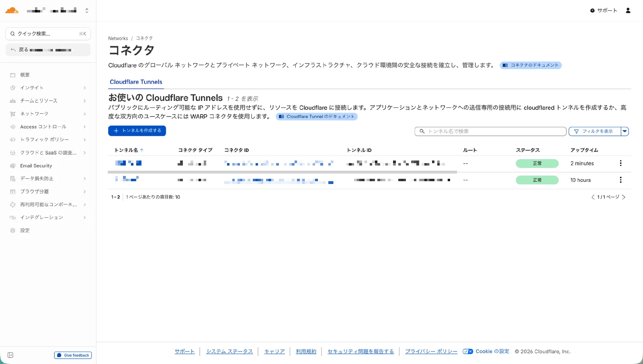Click the table's horizontal scrollbar
The width and height of the screenshot is (643, 364).
(x=281, y=172)
